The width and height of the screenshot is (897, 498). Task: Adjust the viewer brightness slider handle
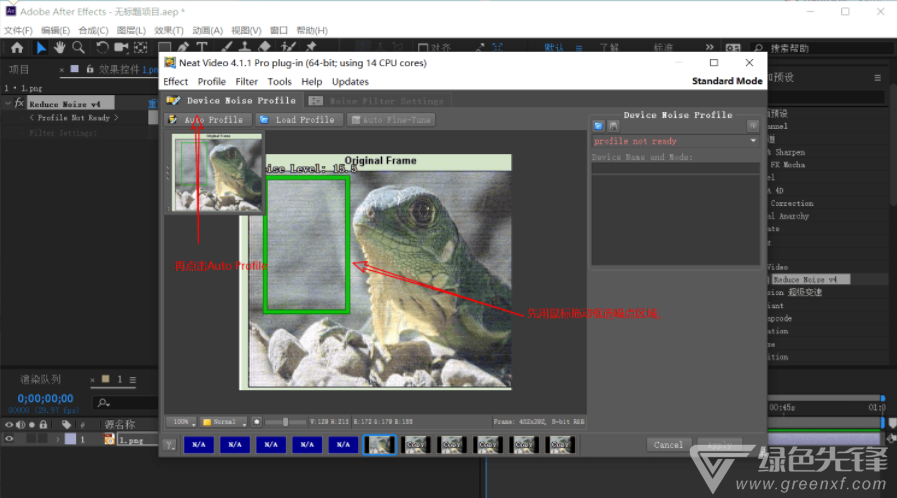(x=285, y=422)
